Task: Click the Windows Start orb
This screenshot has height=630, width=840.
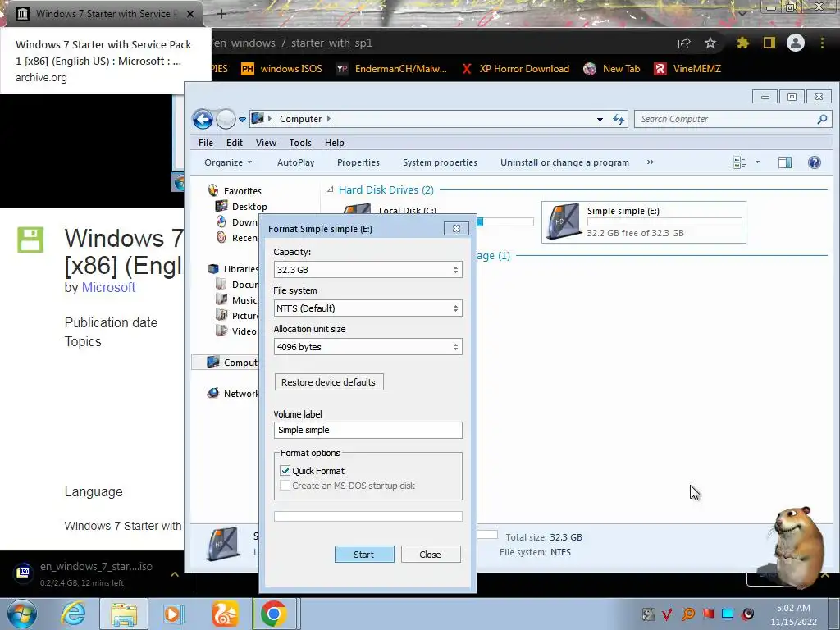Action: click(x=22, y=614)
